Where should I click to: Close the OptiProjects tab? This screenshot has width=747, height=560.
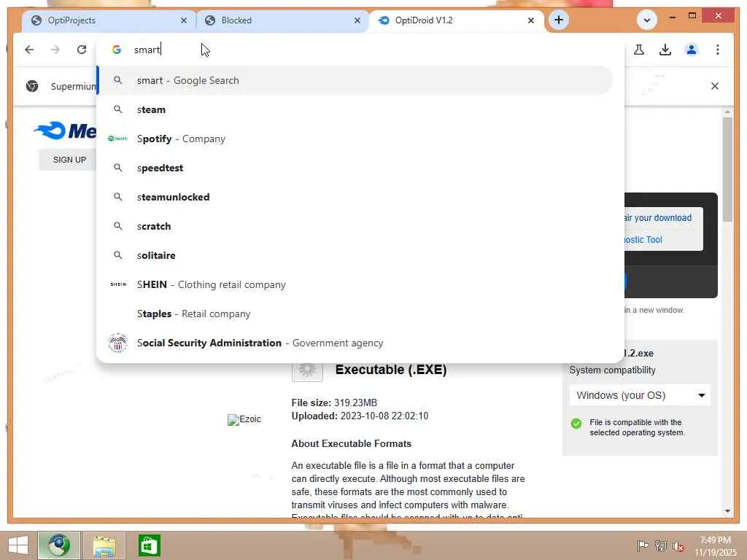[x=184, y=20]
